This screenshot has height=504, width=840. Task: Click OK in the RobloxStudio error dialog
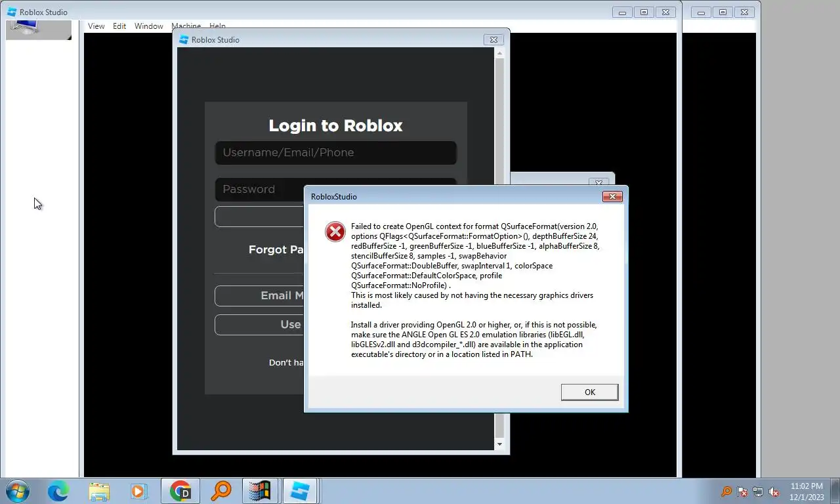click(589, 392)
